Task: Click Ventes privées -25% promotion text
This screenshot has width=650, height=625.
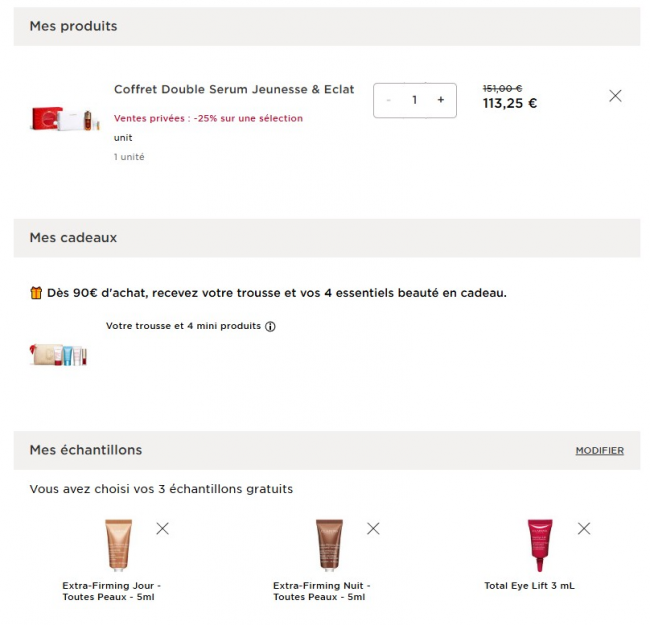Action: coord(208,118)
